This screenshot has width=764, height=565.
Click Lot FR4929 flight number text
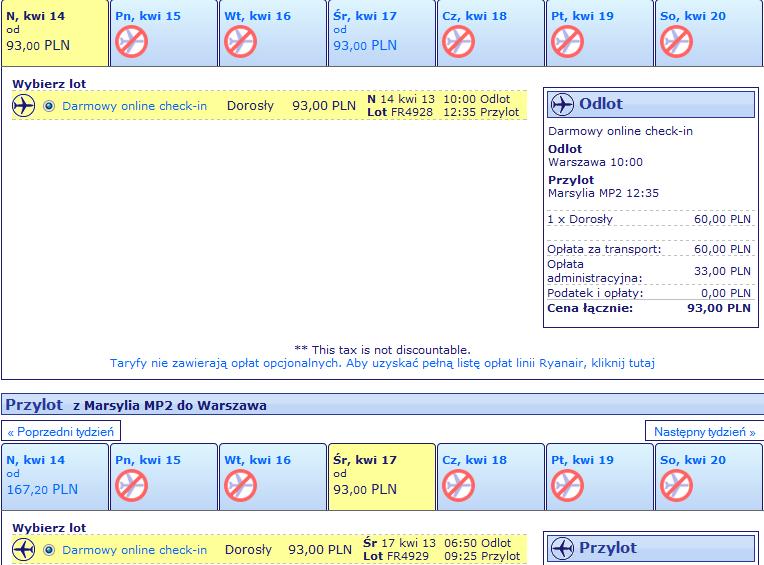click(396, 556)
